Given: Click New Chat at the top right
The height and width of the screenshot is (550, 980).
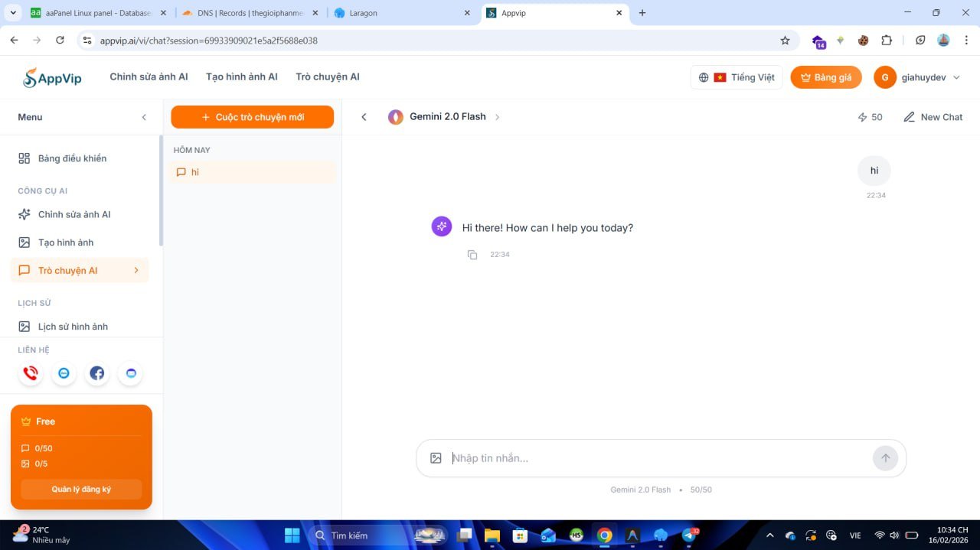Looking at the screenshot, I should [x=933, y=116].
